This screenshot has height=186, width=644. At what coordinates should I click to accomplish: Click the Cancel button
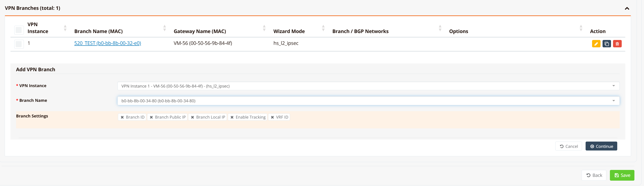click(x=568, y=146)
